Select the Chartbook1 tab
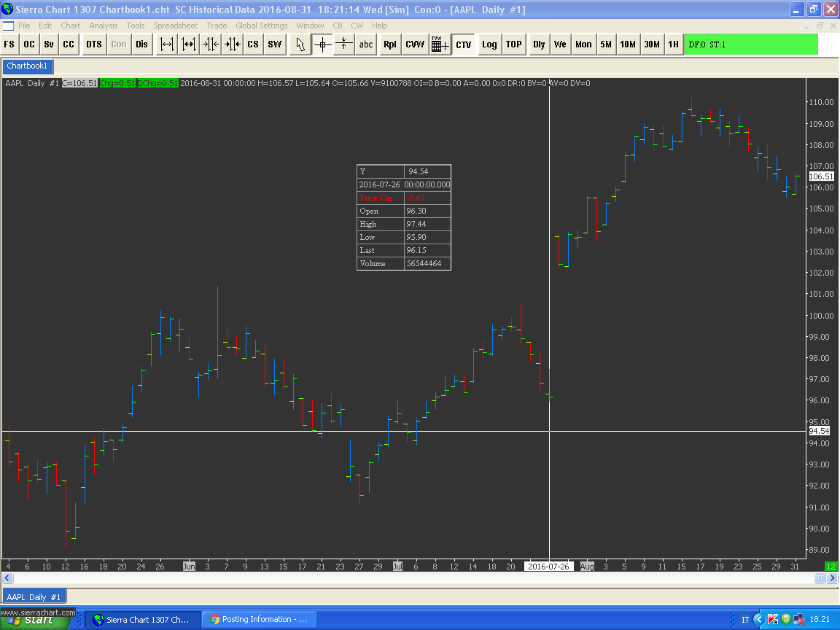Viewport: 840px width, 630px height. [27, 66]
